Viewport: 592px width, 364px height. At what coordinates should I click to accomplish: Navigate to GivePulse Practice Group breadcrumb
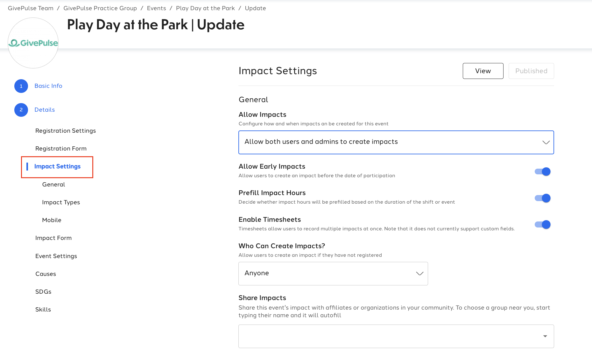tap(100, 8)
